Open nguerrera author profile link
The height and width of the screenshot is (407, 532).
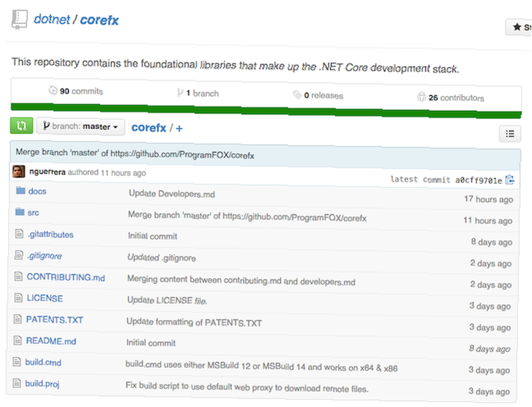pos(47,172)
